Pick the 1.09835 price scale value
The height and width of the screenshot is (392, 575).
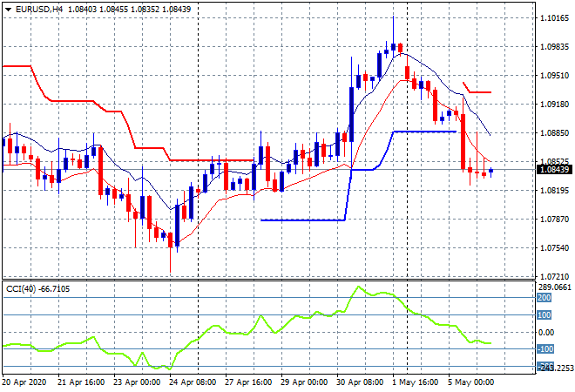pos(554,46)
